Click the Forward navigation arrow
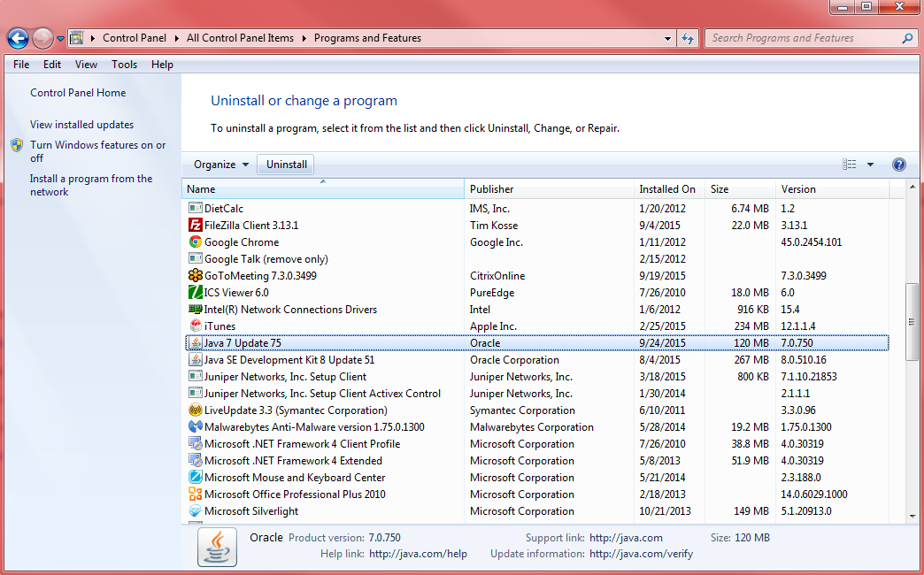Image resolution: width=924 pixels, height=575 pixels. pos(42,39)
